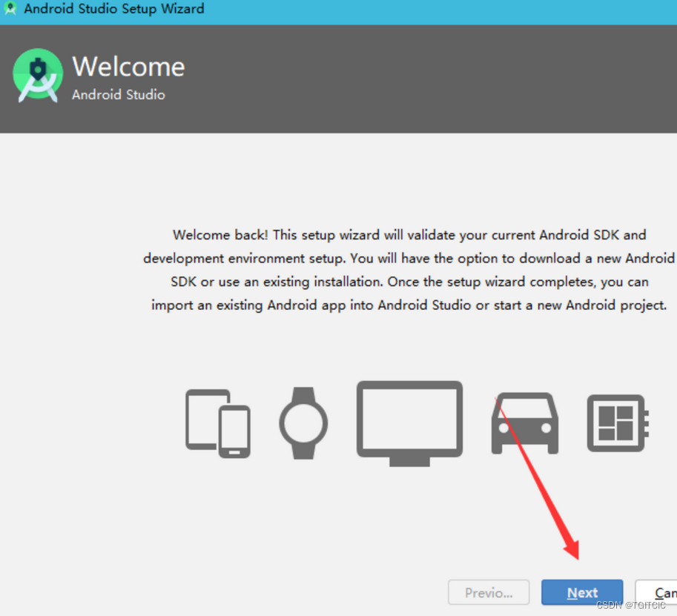Image resolution: width=677 pixels, height=616 pixels.
Task: Click the small Android Studio title bar icon
Action: (x=10, y=8)
